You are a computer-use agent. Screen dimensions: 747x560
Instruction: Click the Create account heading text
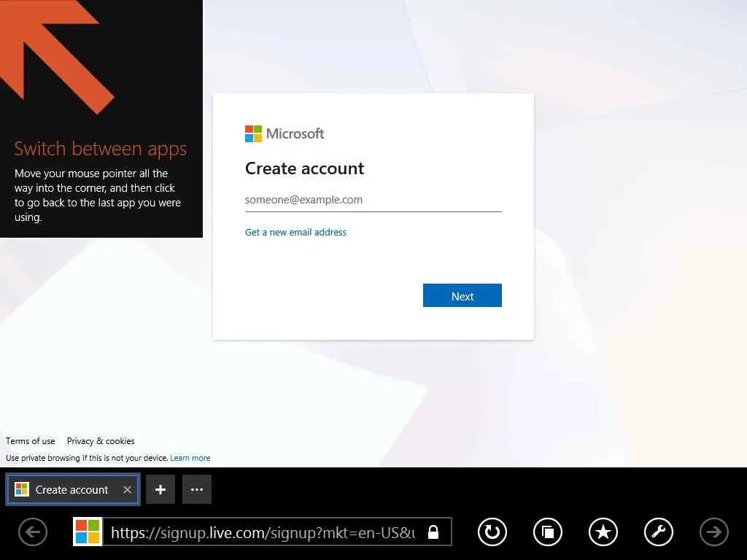[x=304, y=168]
